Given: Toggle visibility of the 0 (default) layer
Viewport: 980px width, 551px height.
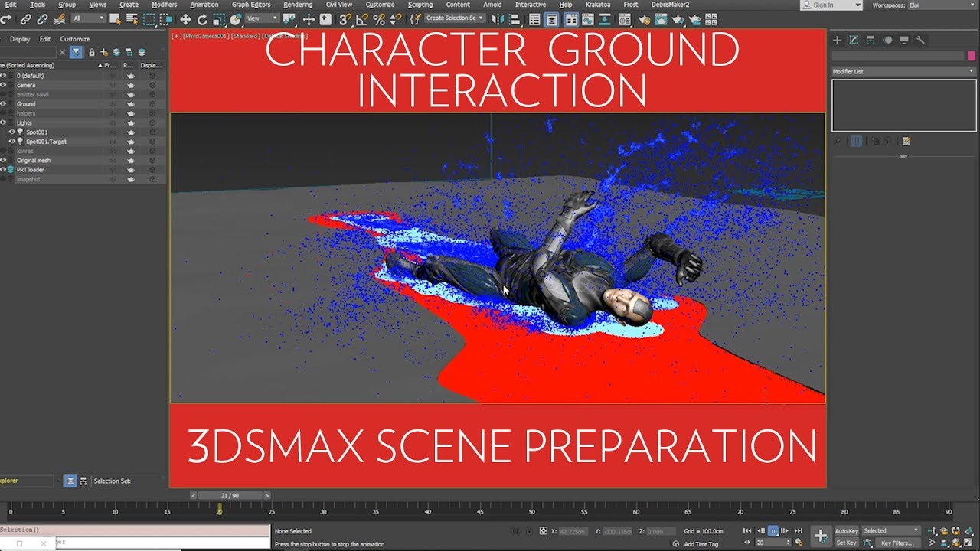Looking at the screenshot, I should (x=3, y=76).
